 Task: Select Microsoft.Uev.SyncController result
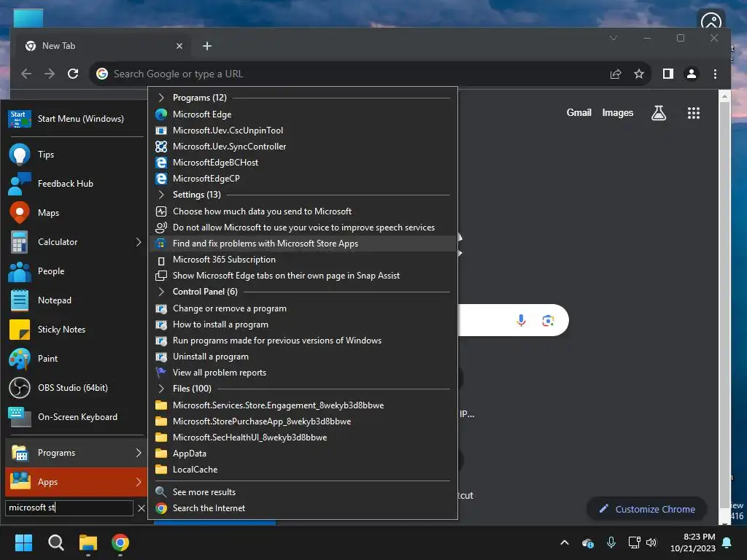[303, 146]
